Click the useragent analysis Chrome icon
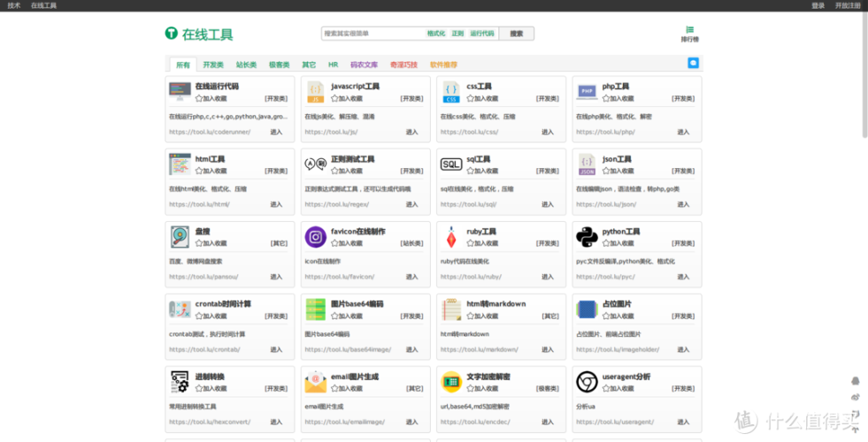 click(587, 382)
